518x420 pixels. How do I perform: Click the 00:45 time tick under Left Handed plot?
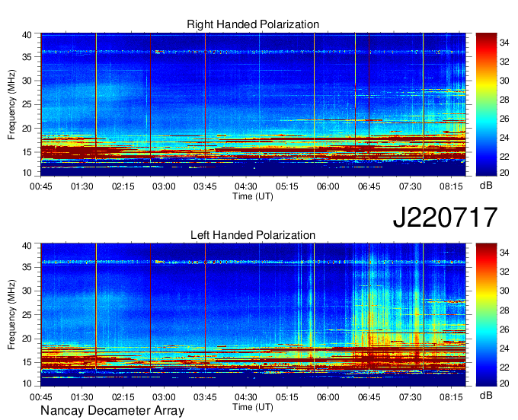click(41, 397)
